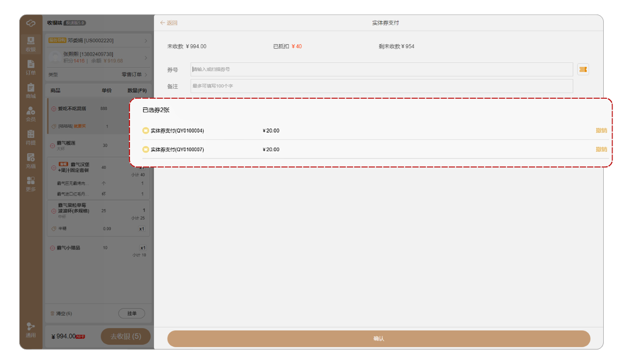Revoke coupon QY0100007 via 撤销
624x364 pixels.
coord(601,149)
